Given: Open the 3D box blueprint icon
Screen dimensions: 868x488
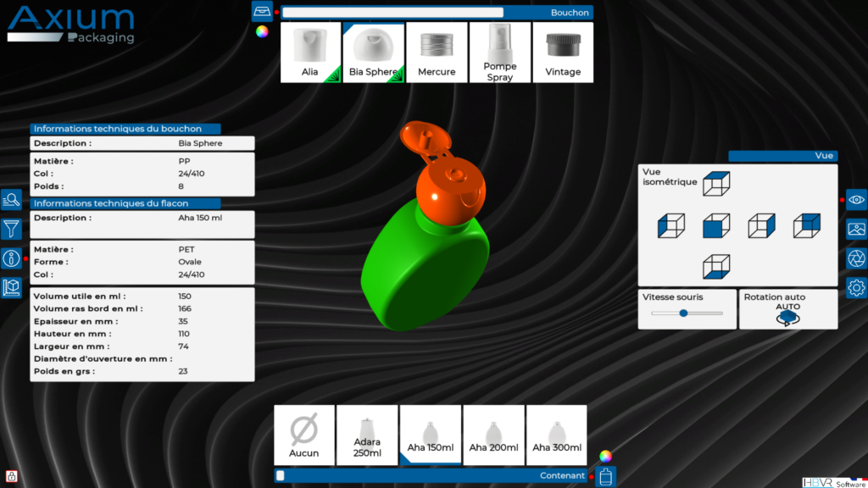Looking at the screenshot, I should coord(11,287).
